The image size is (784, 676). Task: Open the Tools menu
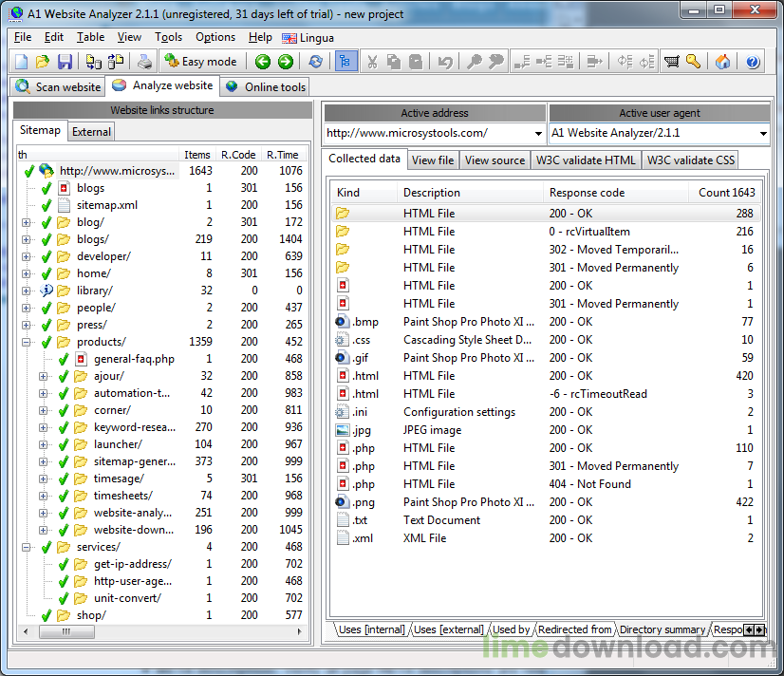click(169, 37)
